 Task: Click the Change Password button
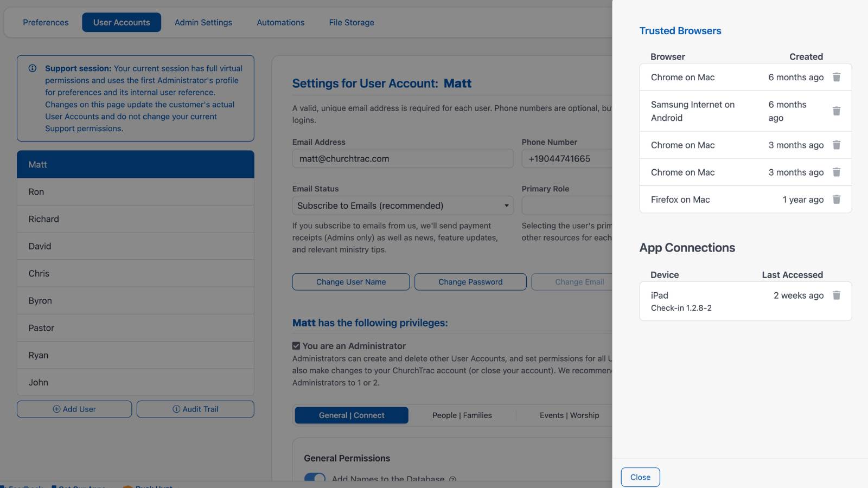point(470,282)
